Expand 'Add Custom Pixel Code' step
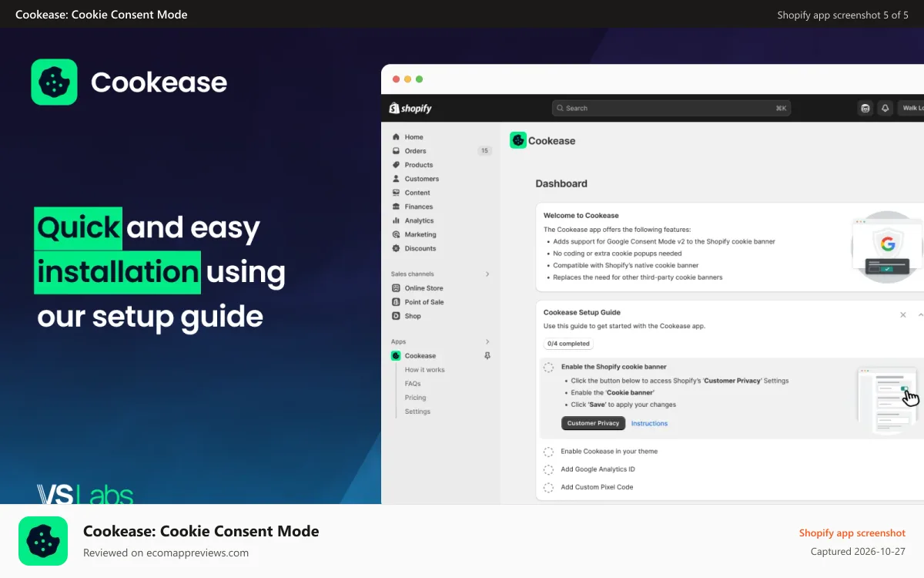The width and height of the screenshot is (924, 578). (597, 487)
